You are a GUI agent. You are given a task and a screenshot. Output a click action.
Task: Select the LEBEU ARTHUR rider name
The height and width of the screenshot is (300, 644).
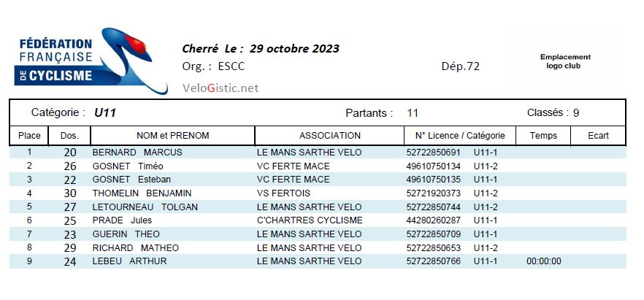(x=129, y=261)
